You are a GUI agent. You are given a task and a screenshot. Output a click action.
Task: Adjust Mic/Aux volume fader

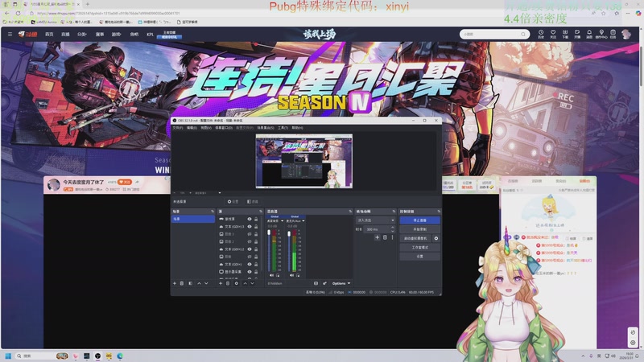[x=289, y=233]
